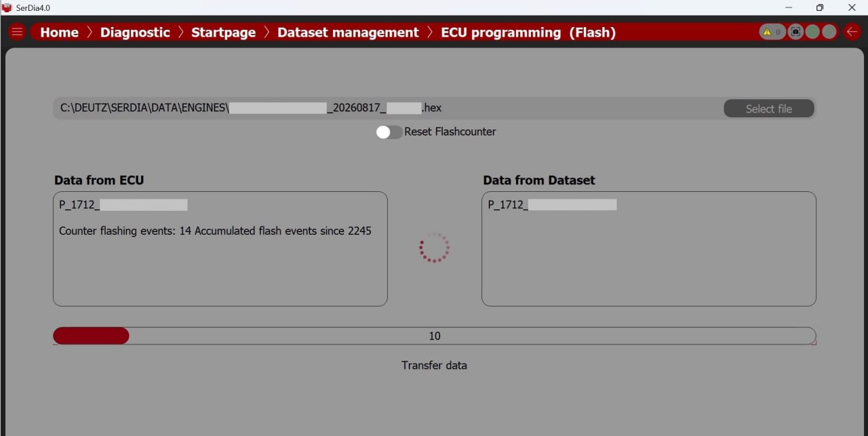The height and width of the screenshot is (436, 868).
Task: Return to Dataset management breadcrumb
Action: (x=348, y=33)
